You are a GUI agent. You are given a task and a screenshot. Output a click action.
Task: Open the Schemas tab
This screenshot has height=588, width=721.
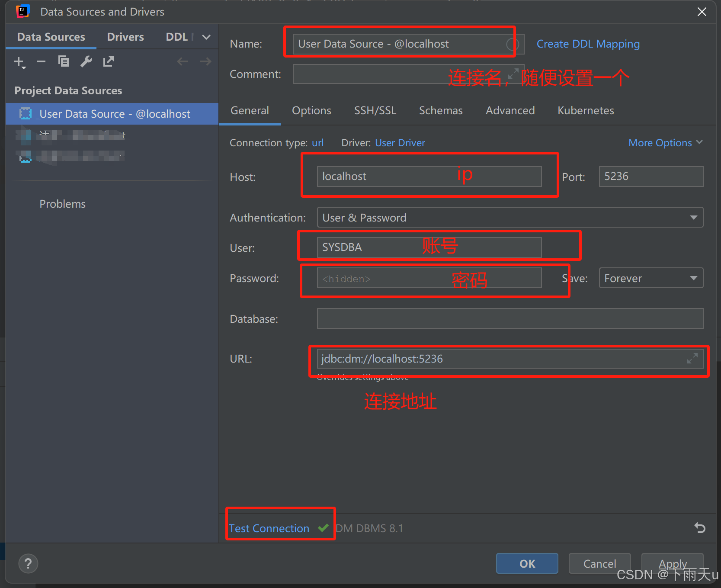tap(441, 111)
